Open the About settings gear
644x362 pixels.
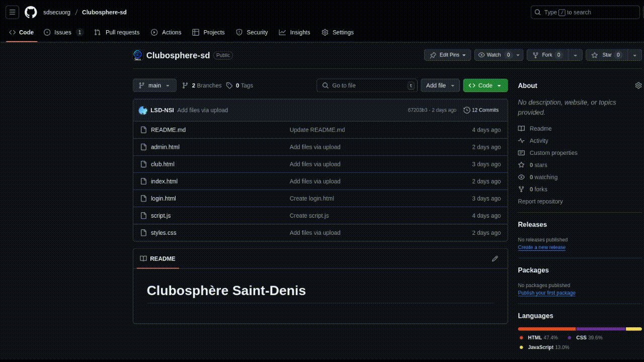[x=638, y=85]
